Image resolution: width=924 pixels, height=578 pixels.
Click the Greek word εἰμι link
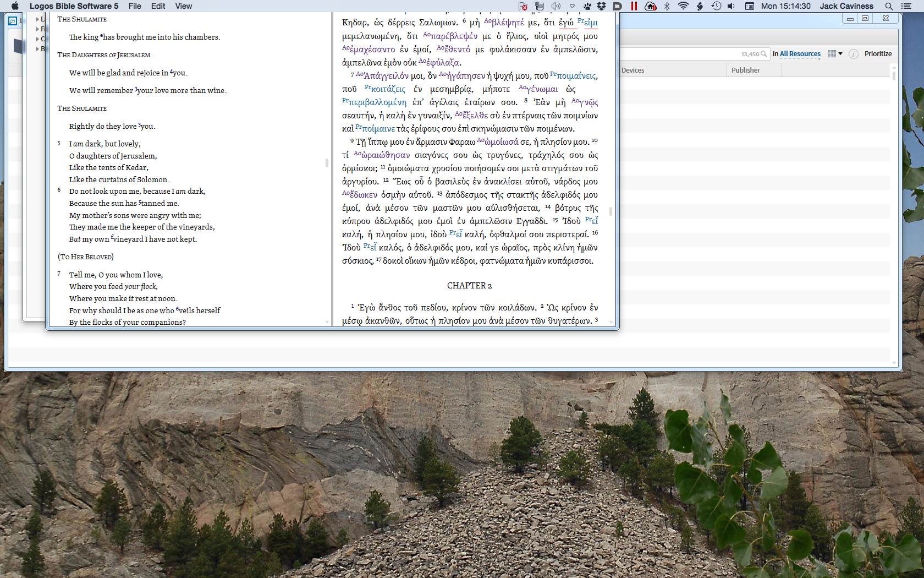[591, 23]
